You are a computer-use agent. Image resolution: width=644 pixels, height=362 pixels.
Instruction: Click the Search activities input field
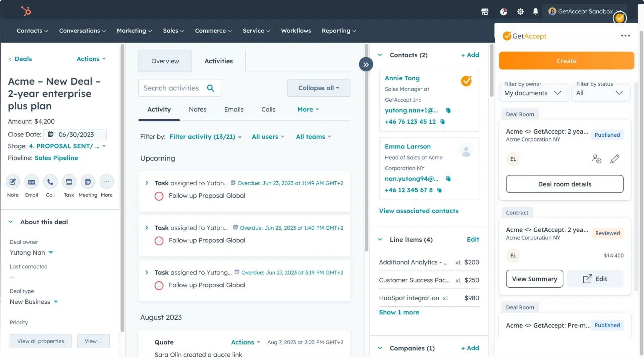pos(179,88)
